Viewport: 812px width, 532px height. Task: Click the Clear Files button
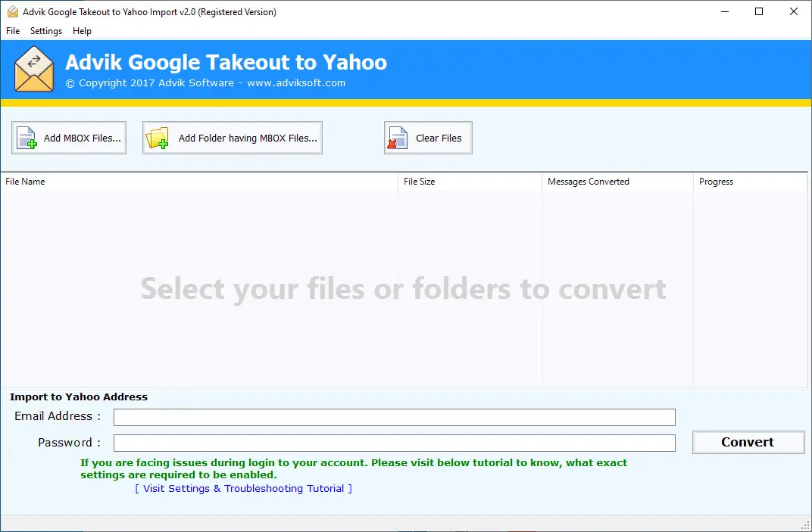coord(428,138)
